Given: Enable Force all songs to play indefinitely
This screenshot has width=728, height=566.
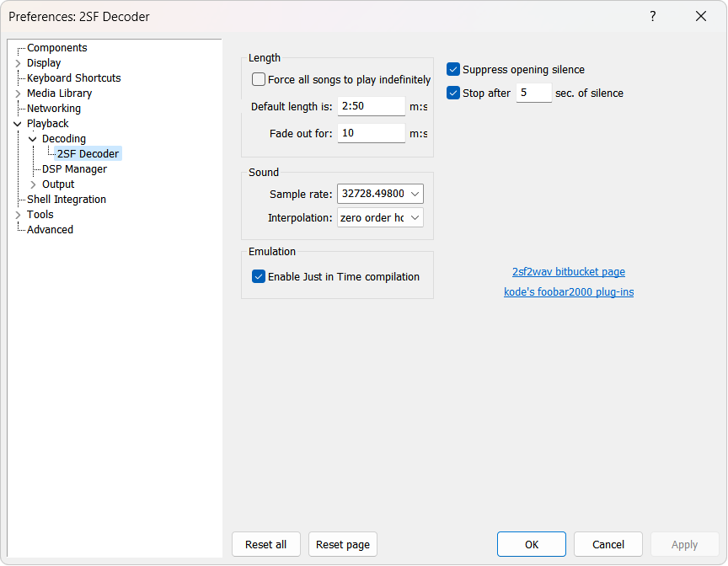Looking at the screenshot, I should pyautogui.click(x=259, y=80).
